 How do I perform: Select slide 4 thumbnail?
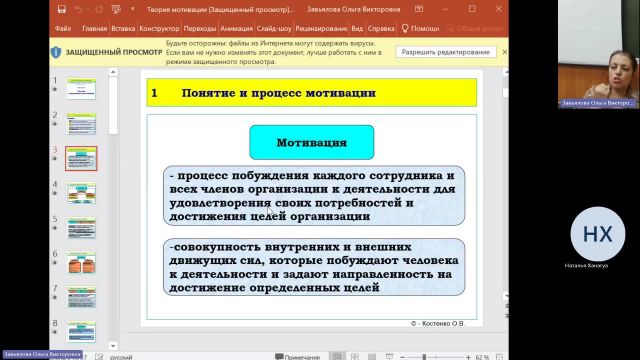pos(81,193)
